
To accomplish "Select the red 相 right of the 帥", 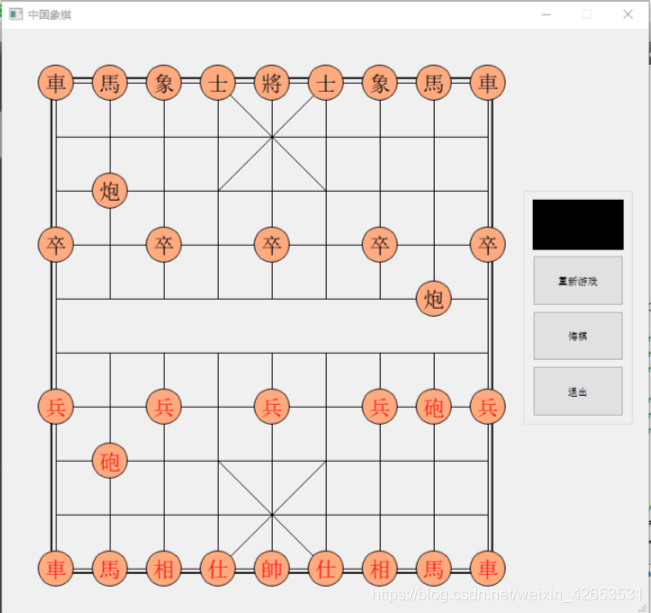I will pos(380,569).
